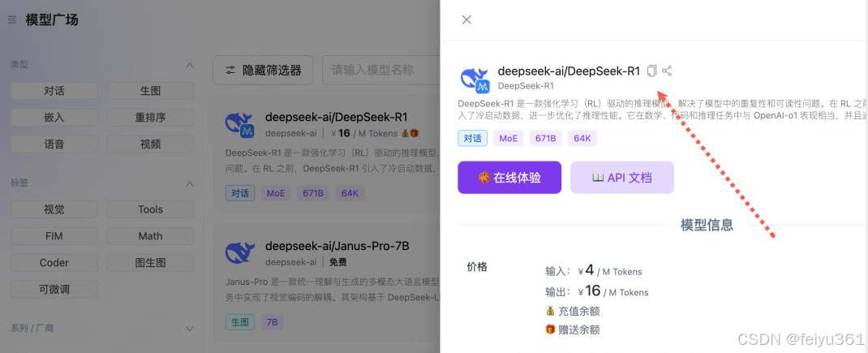Click the 7B tag on Janus-Pro-7B card
This screenshot has width=868, height=353.
coord(273,322)
